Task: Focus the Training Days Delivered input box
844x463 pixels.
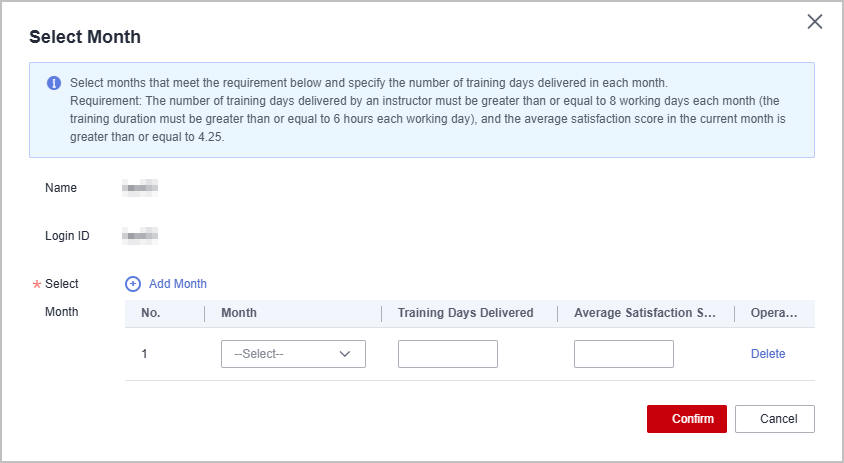Action: tap(447, 354)
